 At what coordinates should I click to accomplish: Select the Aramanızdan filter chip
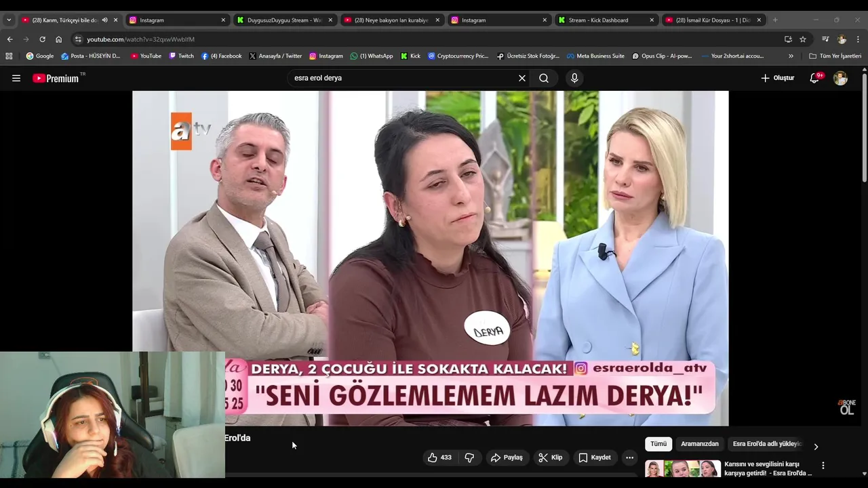700,444
